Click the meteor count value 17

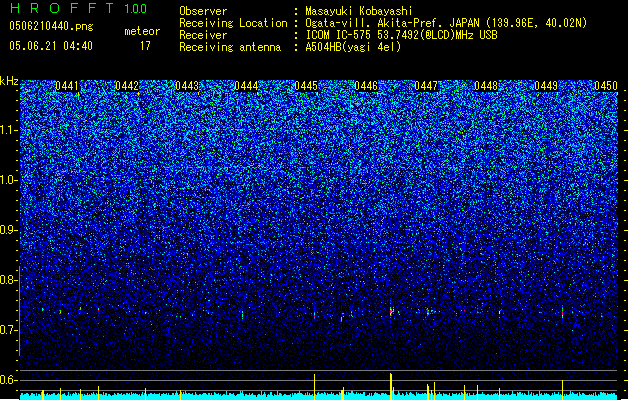145,46
